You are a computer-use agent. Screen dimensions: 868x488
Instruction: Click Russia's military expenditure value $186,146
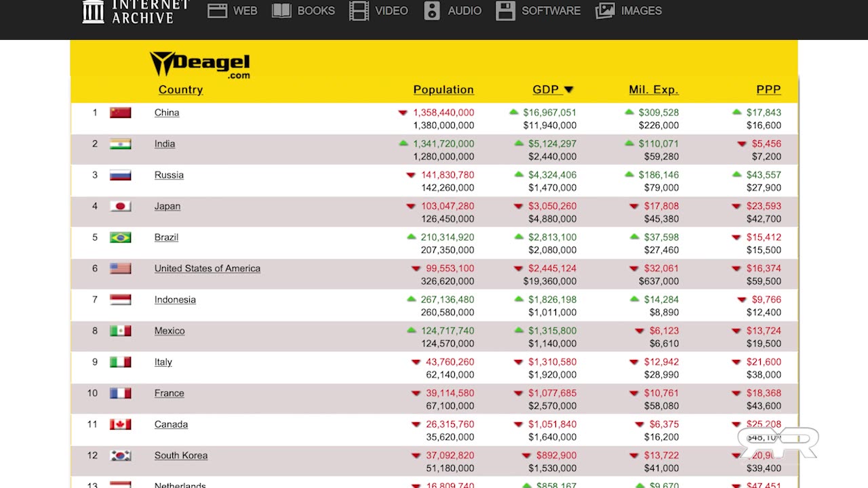658,175
